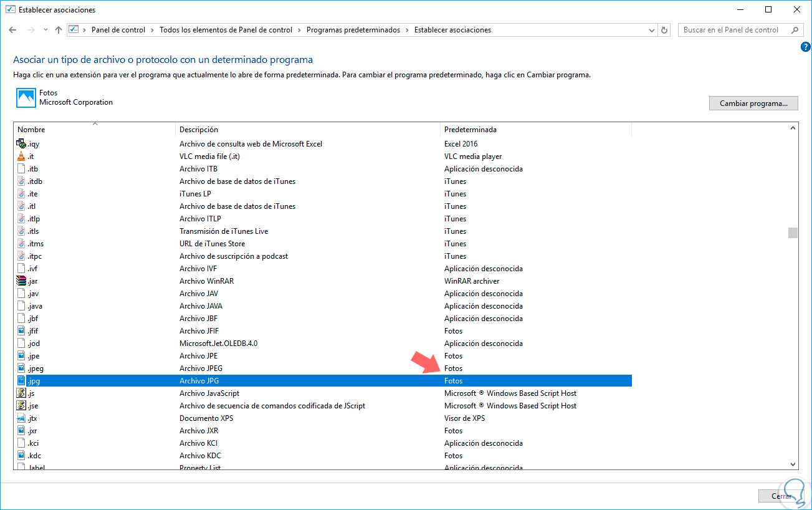Image resolution: width=812 pixels, height=510 pixels.
Task: Click the photo icon beside .kdc
Action: tap(21, 455)
